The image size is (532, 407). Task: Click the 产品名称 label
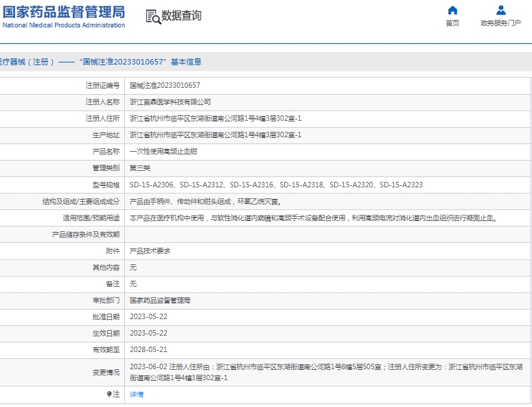pyautogui.click(x=106, y=152)
